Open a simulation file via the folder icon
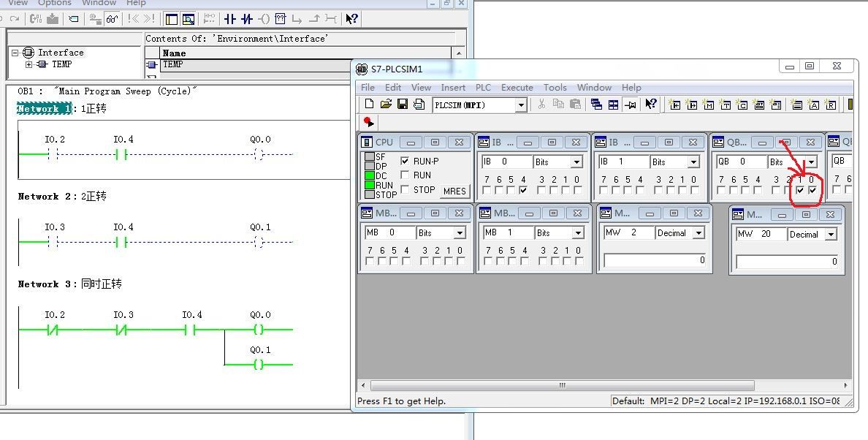Image resolution: width=868 pixels, height=440 pixels. tap(386, 104)
